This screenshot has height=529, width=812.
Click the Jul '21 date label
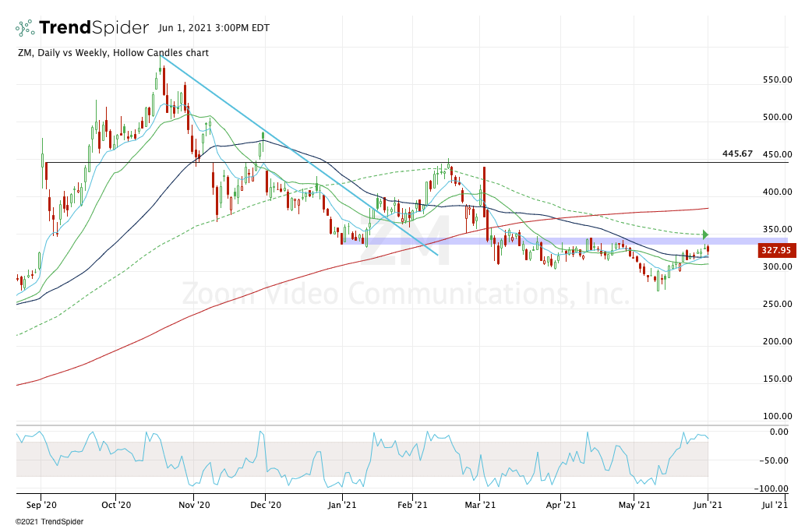[775, 505]
